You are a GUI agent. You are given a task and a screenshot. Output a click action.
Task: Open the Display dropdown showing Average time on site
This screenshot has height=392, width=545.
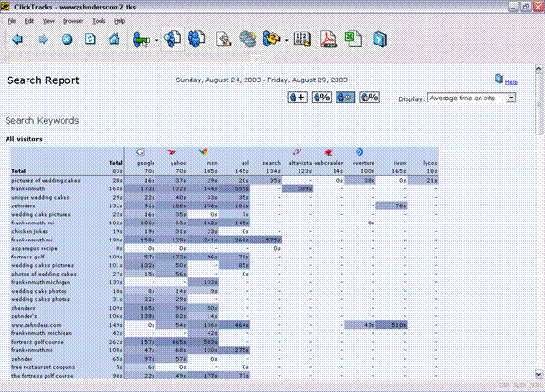(471, 98)
